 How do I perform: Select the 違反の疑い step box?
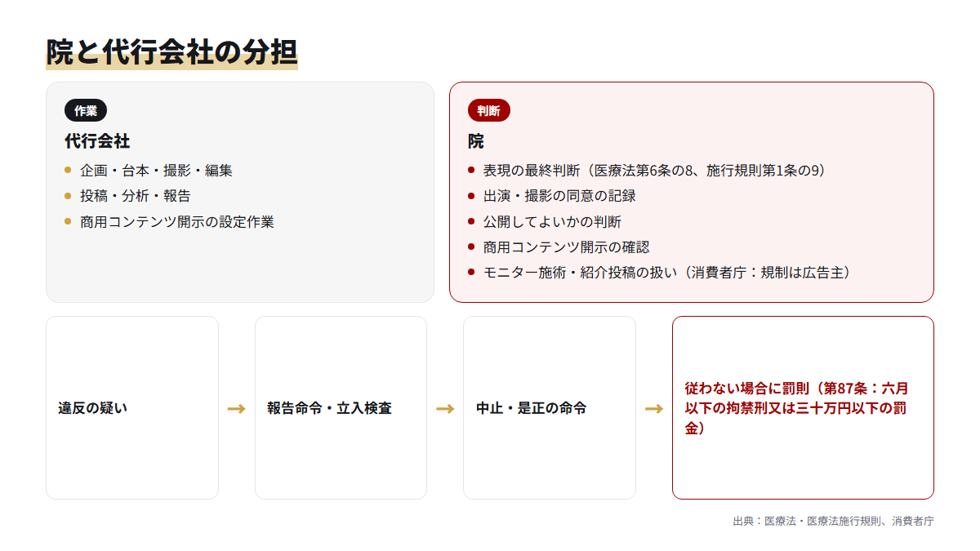click(x=132, y=407)
